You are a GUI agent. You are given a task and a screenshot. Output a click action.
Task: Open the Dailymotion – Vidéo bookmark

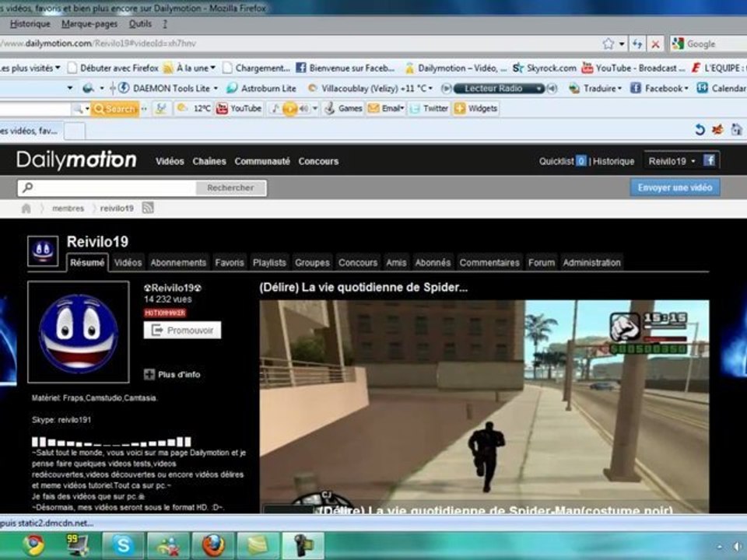tap(456, 68)
